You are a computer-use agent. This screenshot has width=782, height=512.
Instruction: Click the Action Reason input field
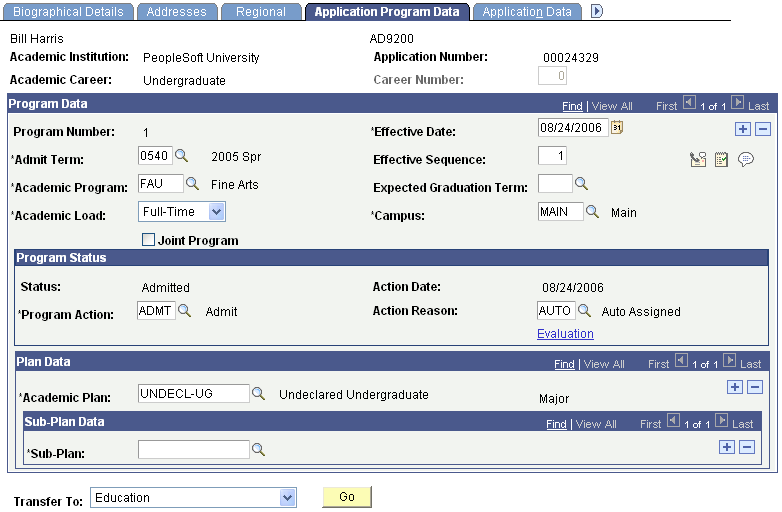556,311
